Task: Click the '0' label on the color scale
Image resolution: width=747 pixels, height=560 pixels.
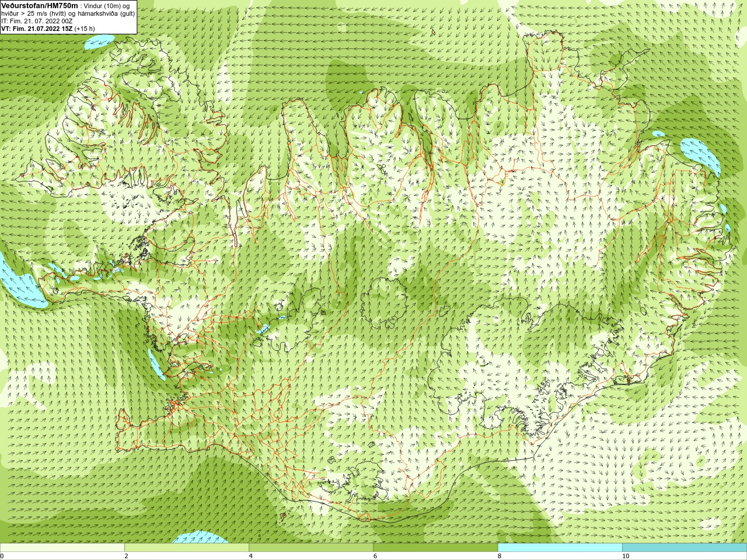Action: coord(2,556)
